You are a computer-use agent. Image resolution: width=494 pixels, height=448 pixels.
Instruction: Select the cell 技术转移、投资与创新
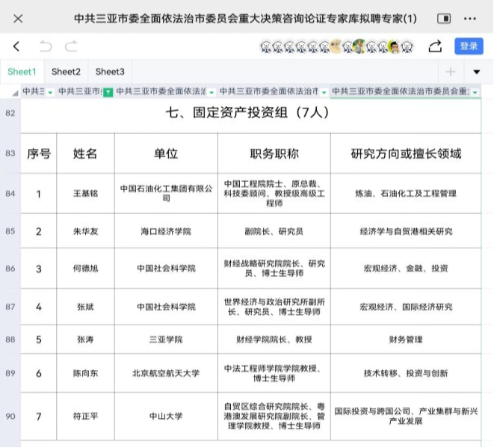click(x=406, y=373)
